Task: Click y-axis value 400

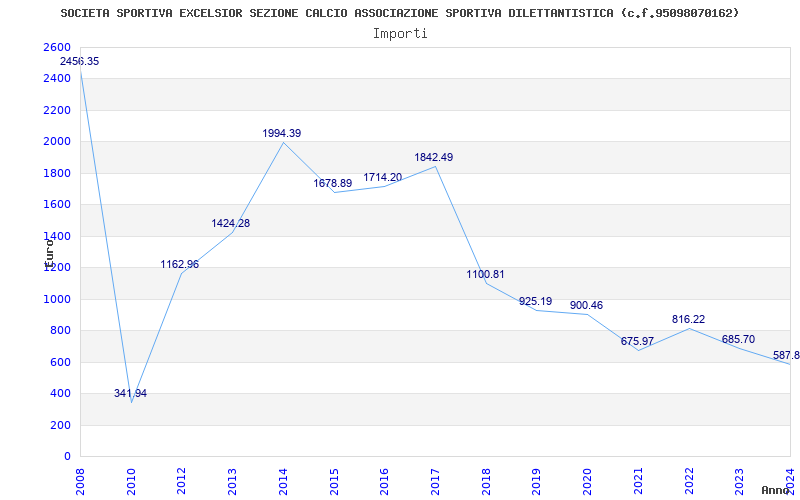Action: pyautogui.click(x=61, y=394)
